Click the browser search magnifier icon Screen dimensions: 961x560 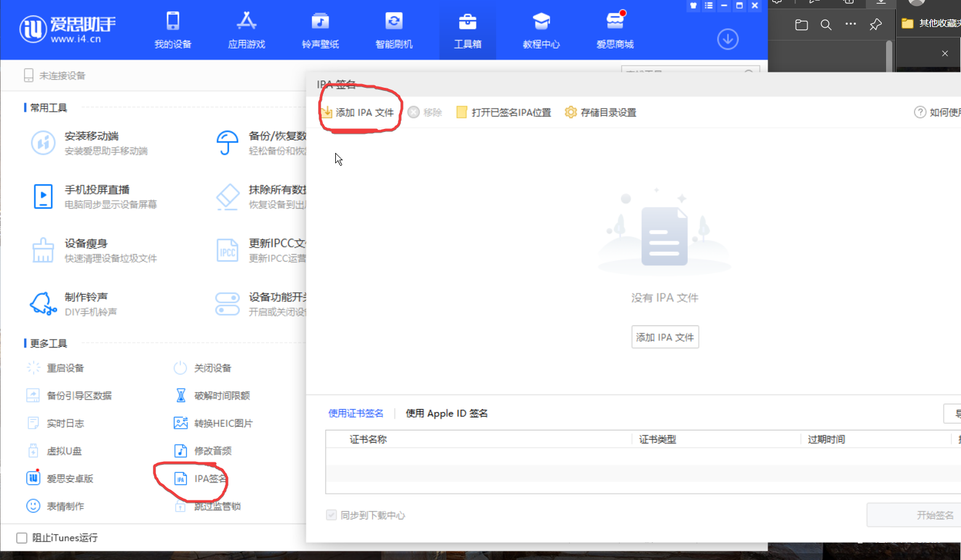[x=826, y=25]
